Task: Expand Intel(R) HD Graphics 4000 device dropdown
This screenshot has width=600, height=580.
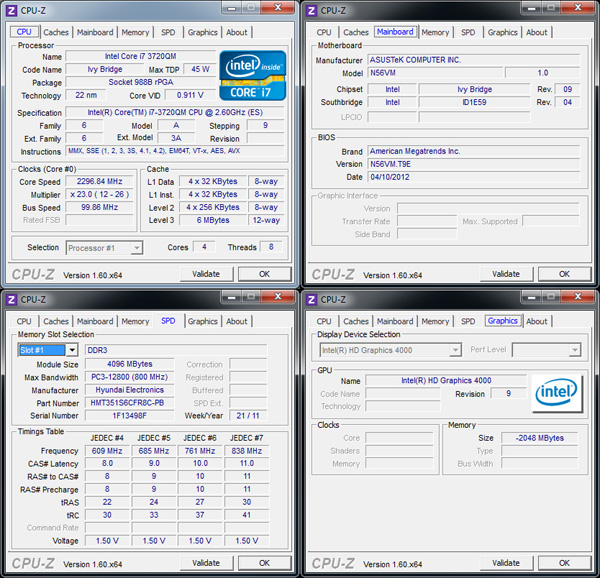Action: tap(455, 350)
